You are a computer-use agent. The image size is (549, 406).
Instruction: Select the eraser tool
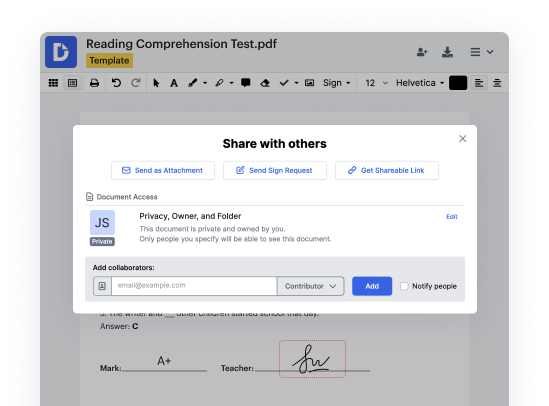click(x=265, y=83)
